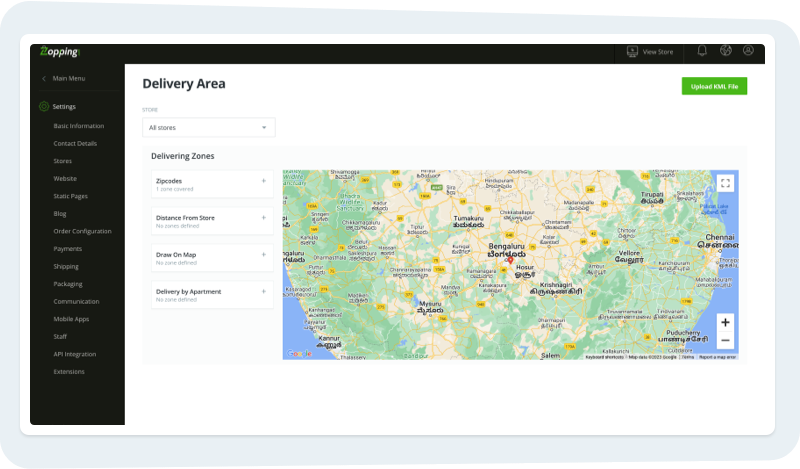This screenshot has width=800, height=469.
Task: Click the Google logo on map
Action: pyautogui.click(x=299, y=353)
